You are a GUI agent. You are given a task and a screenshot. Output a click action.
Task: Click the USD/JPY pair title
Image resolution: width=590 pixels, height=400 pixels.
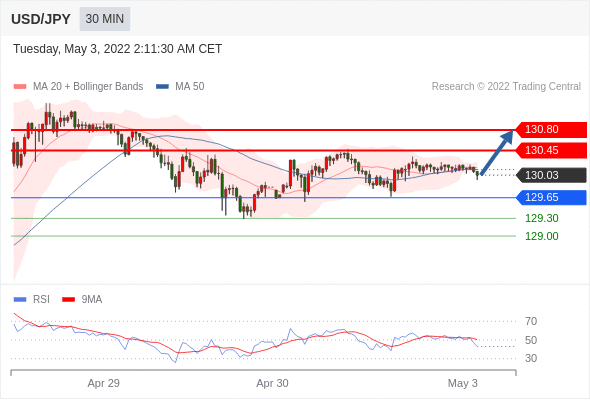point(41,19)
